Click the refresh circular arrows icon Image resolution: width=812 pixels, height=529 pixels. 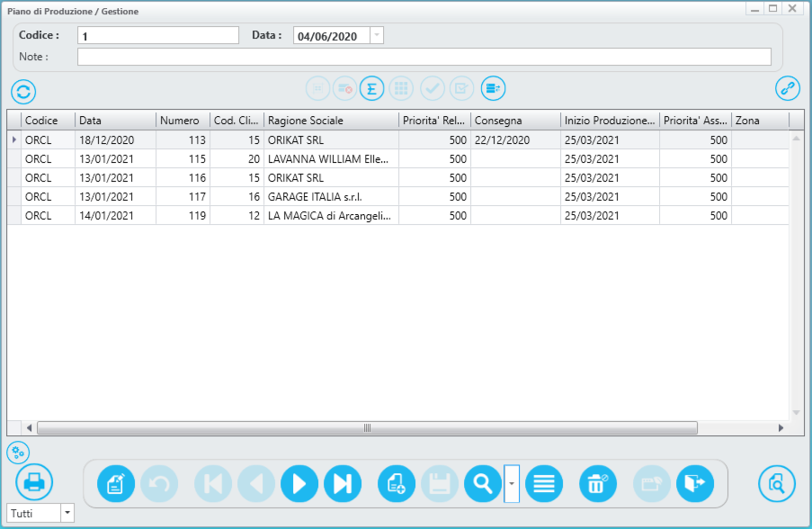click(x=23, y=93)
